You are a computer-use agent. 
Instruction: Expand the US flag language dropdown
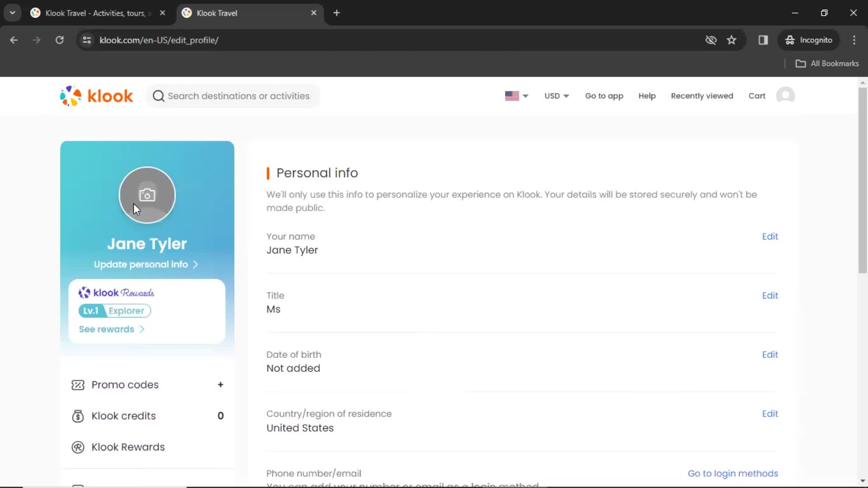tap(517, 96)
